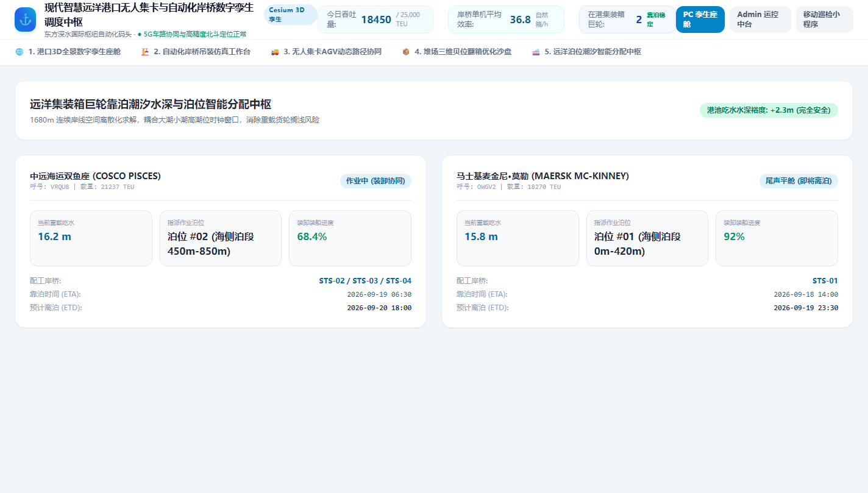Viewport: 868px width, 493px height.
Task: Click the call sign line VRQU8 | 载重: 21237 TEU
Action: coord(82,186)
